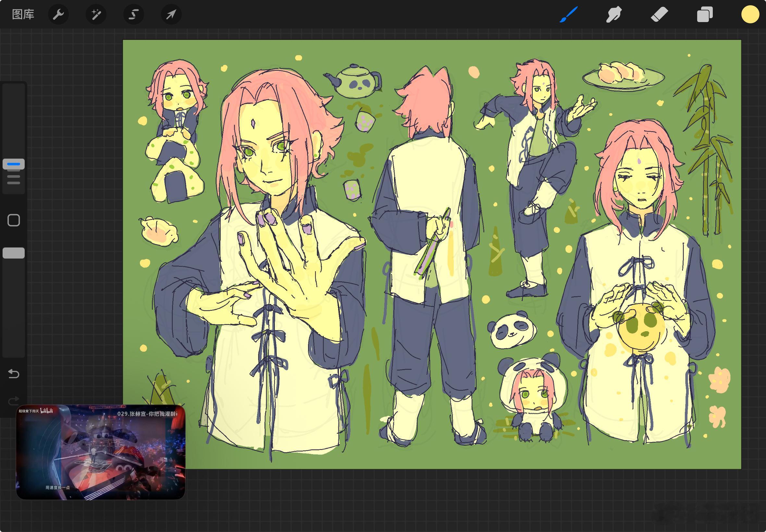This screenshot has width=766, height=532.
Task: Open the Actions wrench menu
Action: point(58,14)
